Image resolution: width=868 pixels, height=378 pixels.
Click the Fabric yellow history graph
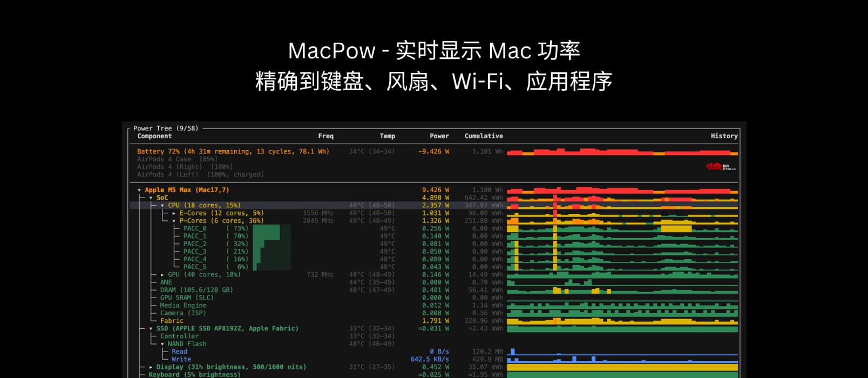(622, 321)
